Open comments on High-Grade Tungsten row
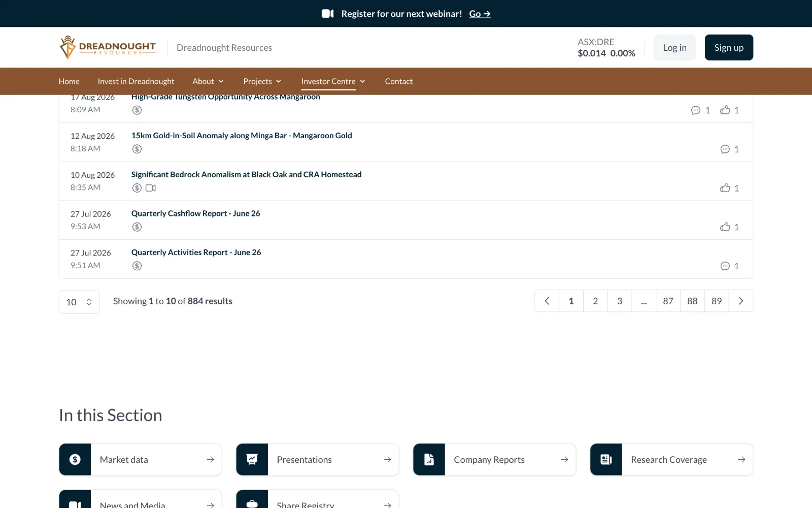Screen dimensions: 812x508 click(x=701, y=110)
